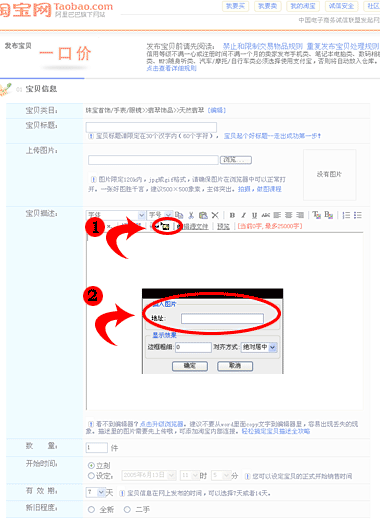The height and width of the screenshot is (519, 380).
Task: Click 取消 button in image dialog
Action: 235,366
